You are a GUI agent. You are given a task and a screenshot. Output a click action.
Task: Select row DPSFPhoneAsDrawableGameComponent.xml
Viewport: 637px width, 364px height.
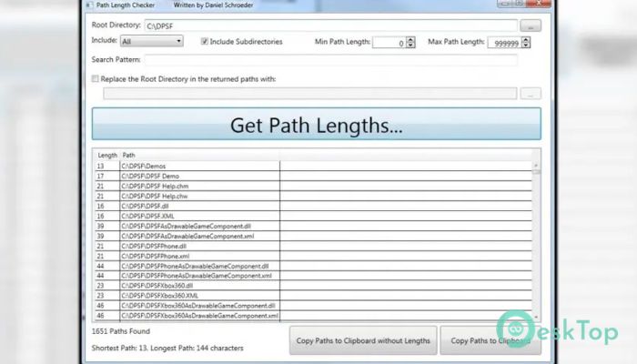[313, 276]
